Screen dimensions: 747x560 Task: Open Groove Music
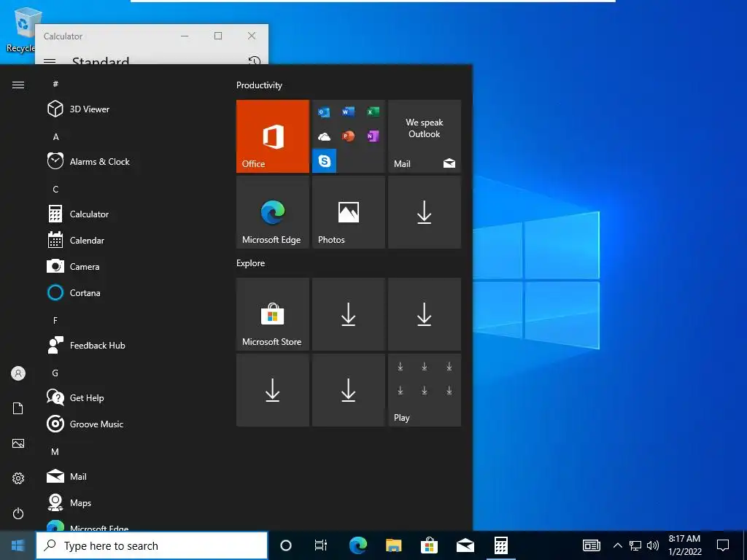[128, 424]
